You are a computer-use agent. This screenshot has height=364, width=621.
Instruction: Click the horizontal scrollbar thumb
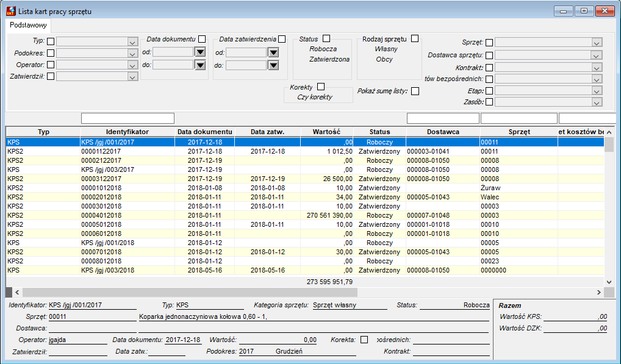click(190, 293)
